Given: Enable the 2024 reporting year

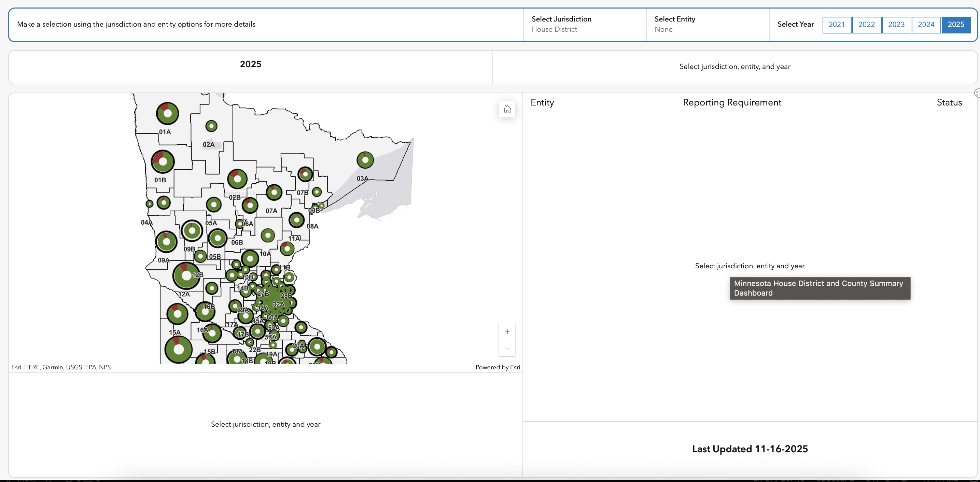Looking at the screenshot, I should coord(926,25).
